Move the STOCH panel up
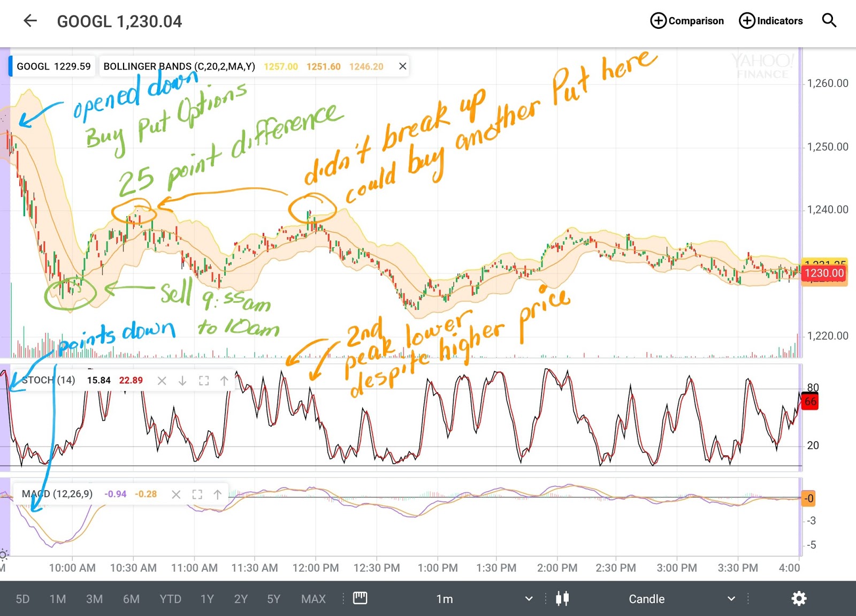The height and width of the screenshot is (616, 856). (224, 381)
